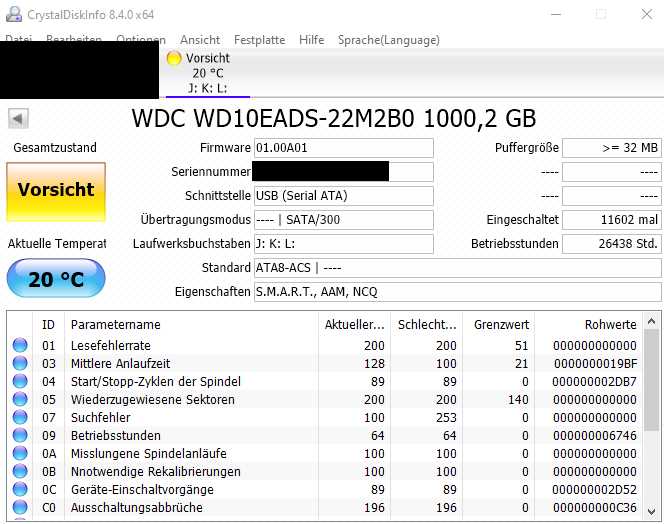Viewport: 664px width, 524px height.
Task: Click the yellow status dot in the Vorsicht disk tab
Action: [174, 58]
